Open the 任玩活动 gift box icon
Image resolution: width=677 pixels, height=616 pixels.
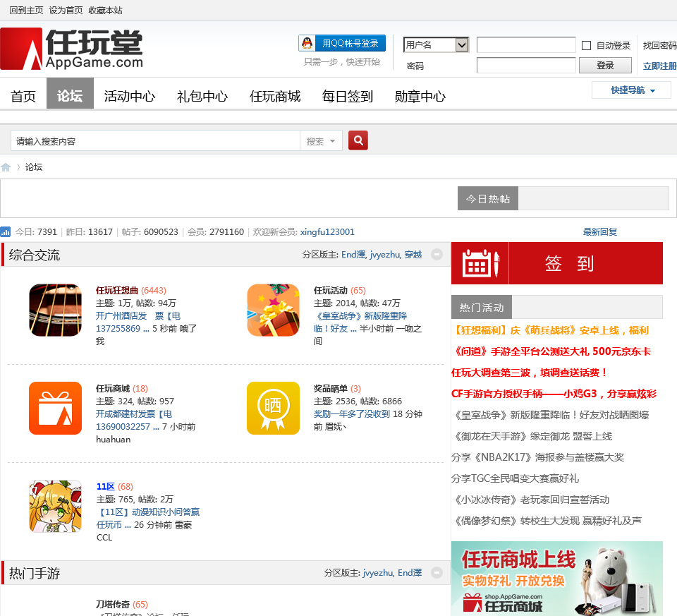tap(273, 310)
